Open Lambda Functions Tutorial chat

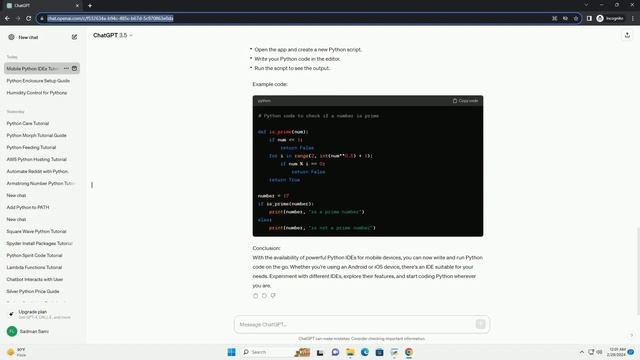point(34,267)
